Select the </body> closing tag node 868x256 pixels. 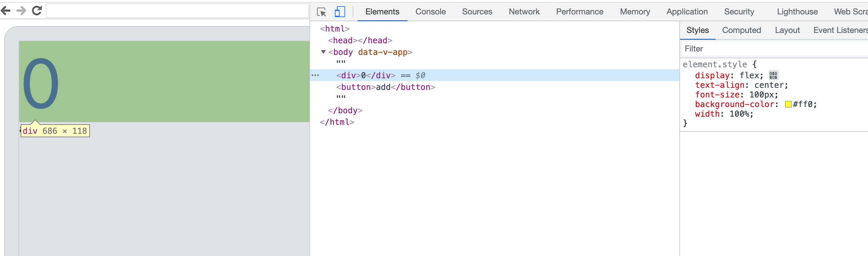point(345,110)
